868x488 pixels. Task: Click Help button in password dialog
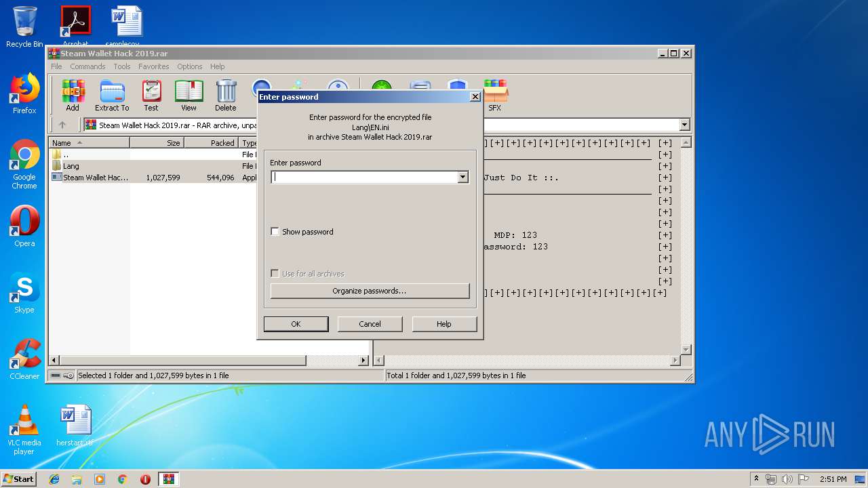pyautogui.click(x=444, y=324)
